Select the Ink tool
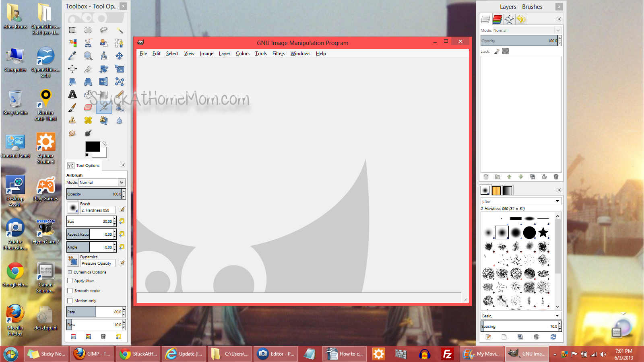Screen dimensions: 644x362 (120, 107)
